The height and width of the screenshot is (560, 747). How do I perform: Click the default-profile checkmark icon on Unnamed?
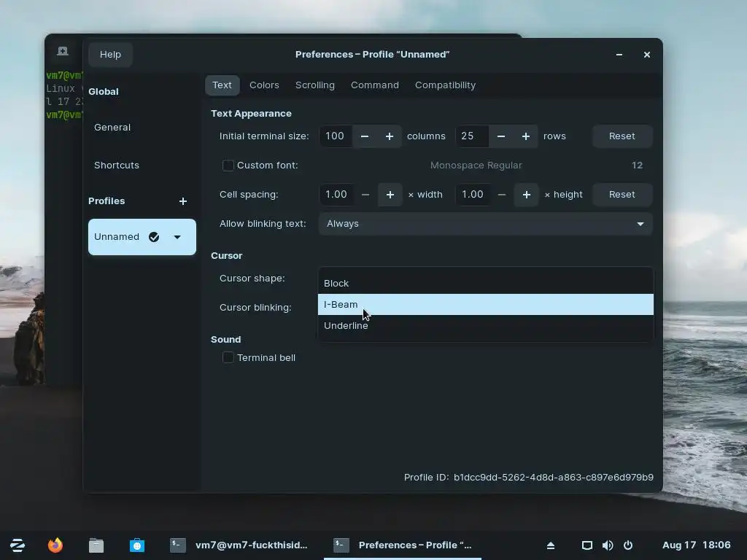[x=154, y=237]
